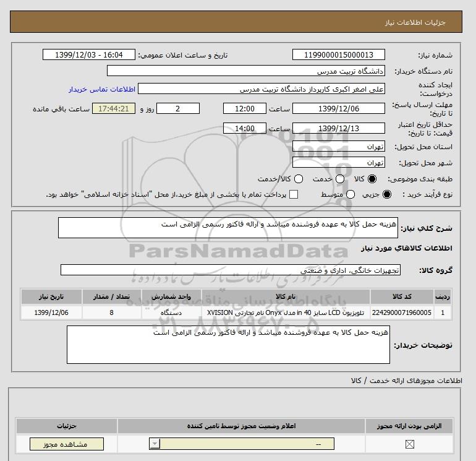476x461 pixels.
Task: Click the remaining days field showing 2
Action: [x=178, y=108]
